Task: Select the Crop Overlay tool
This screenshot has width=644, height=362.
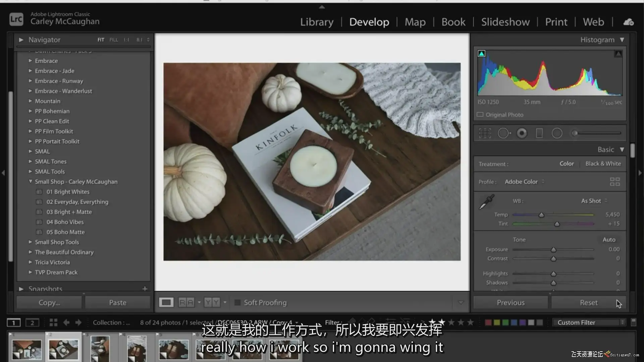Action: point(485,133)
